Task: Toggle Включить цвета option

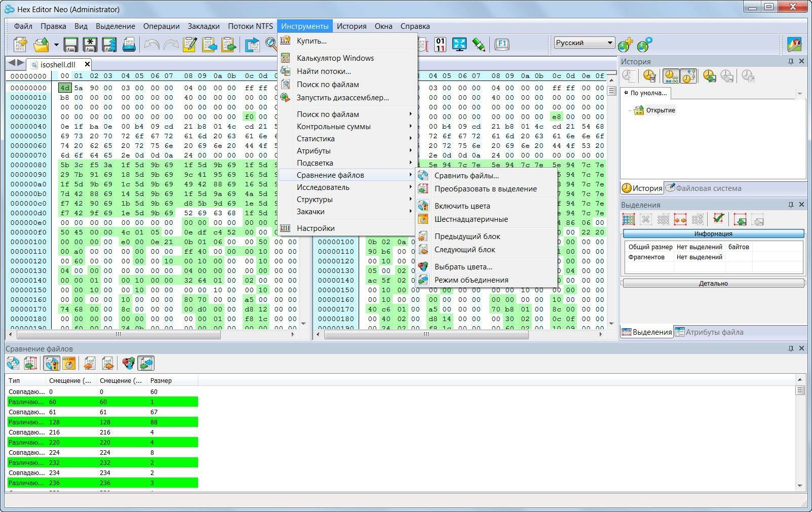Action: [486, 206]
